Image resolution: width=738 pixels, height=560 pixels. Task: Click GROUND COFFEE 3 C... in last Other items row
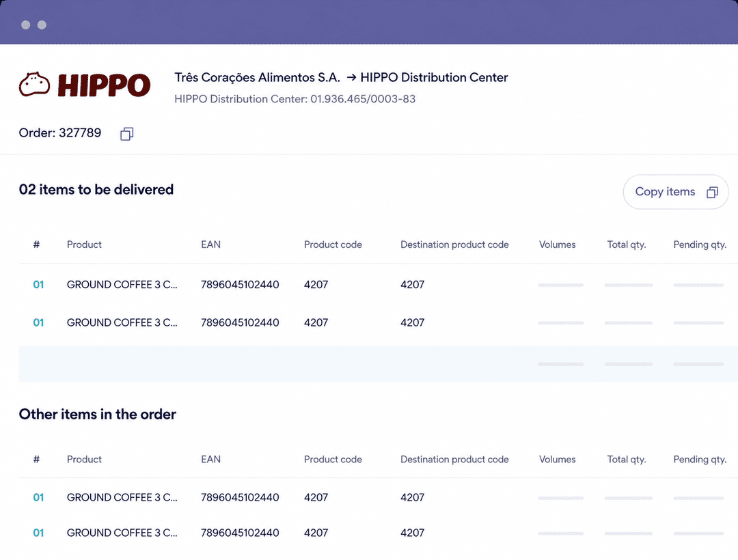pyautogui.click(x=122, y=533)
